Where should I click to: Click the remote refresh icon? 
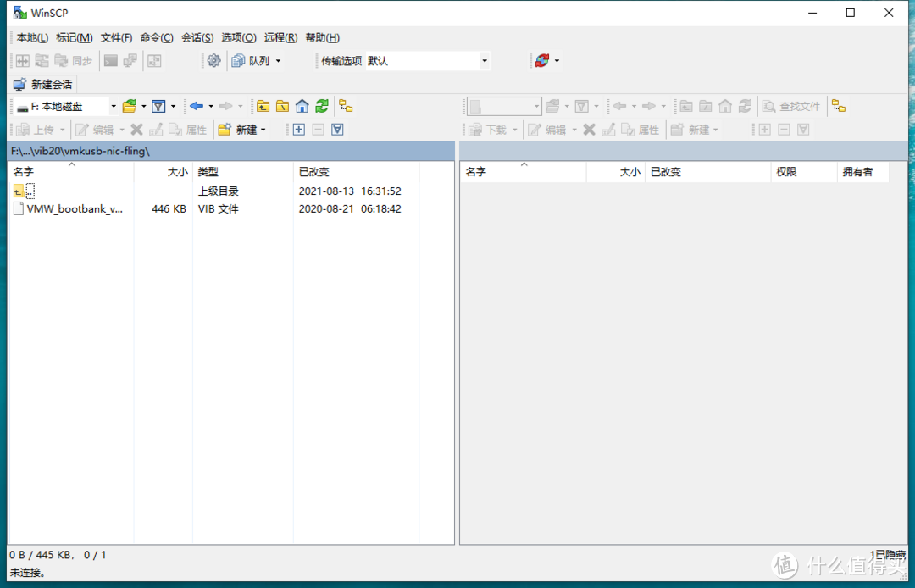[x=745, y=106]
